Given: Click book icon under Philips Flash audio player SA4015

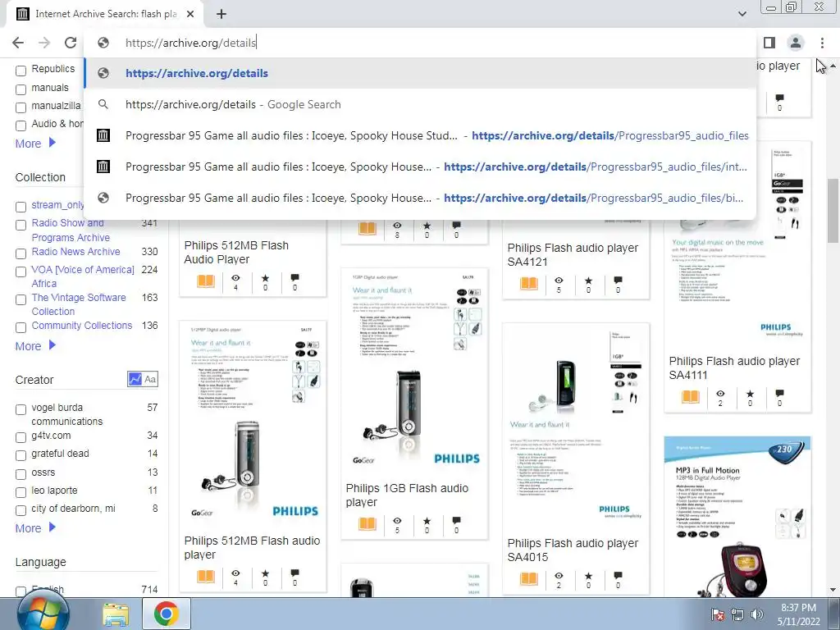Looking at the screenshot, I should tap(529, 578).
